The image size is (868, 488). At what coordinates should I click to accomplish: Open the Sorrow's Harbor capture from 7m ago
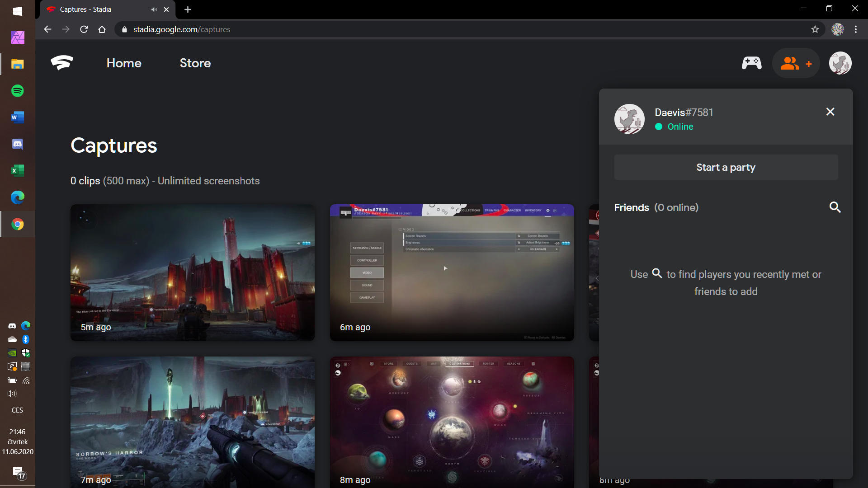tap(192, 420)
